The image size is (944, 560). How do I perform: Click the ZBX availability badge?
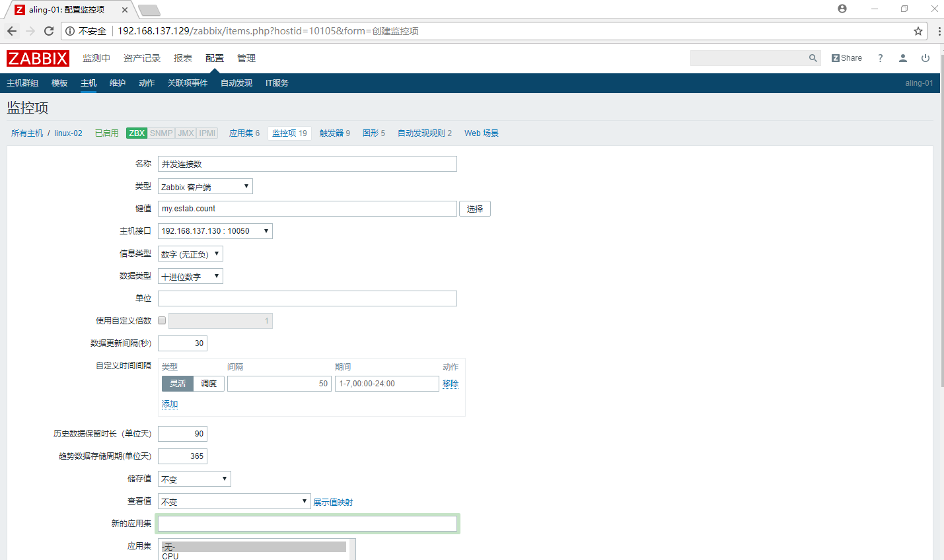[137, 133]
